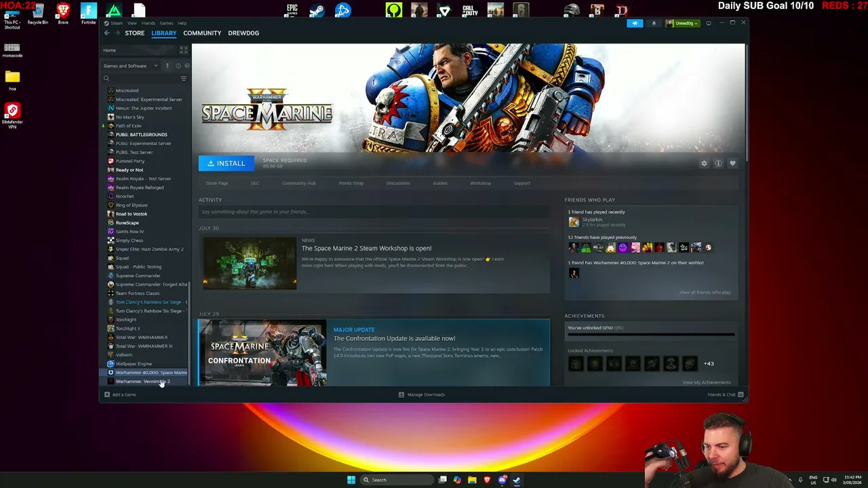Open Points Shop link

click(351, 183)
